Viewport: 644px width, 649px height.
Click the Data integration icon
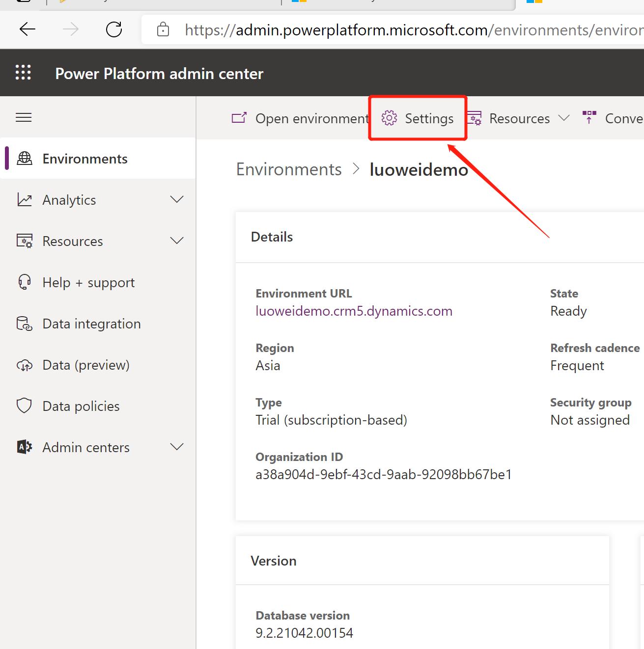(25, 324)
